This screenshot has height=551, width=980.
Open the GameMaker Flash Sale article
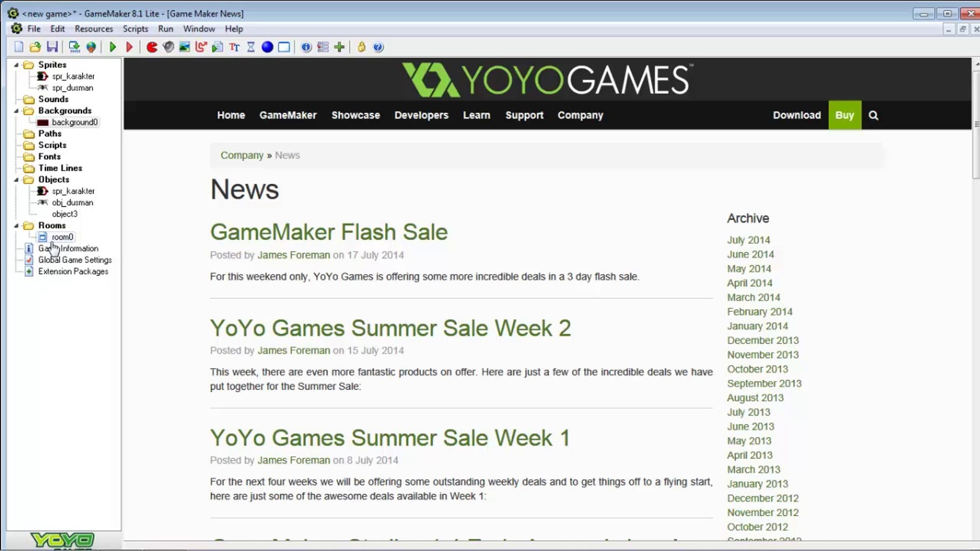tap(329, 232)
